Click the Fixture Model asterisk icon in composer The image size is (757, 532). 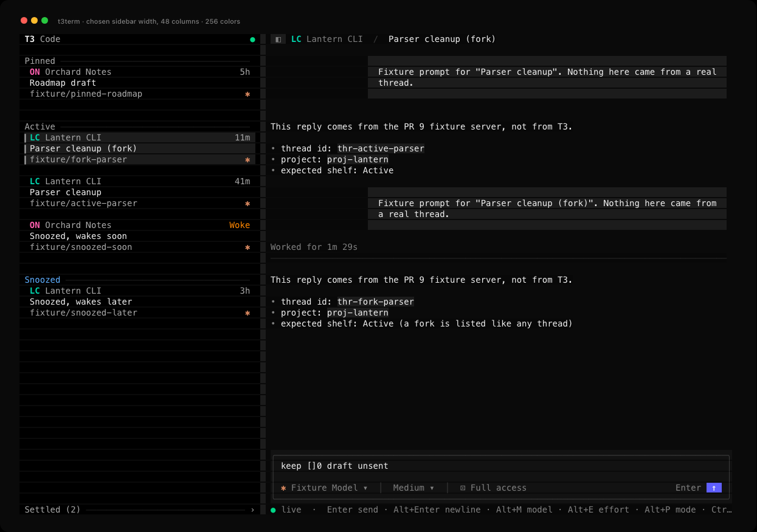283,488
